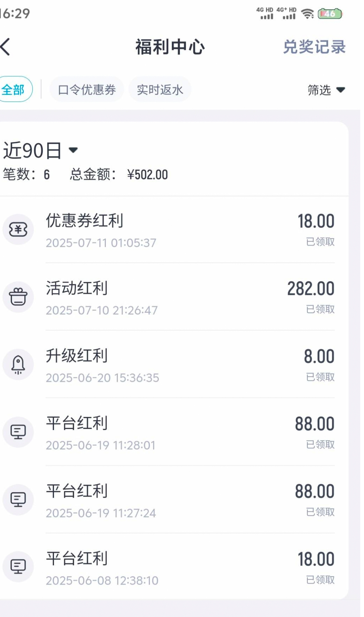Tap platform bonus icon dated 11:28:01

coord(18,432)
